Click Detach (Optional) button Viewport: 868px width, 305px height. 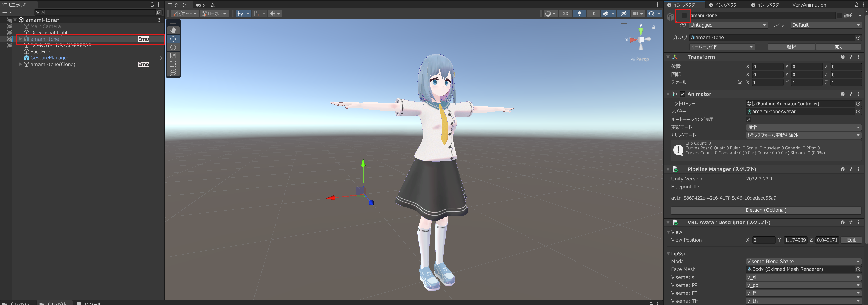766,210
